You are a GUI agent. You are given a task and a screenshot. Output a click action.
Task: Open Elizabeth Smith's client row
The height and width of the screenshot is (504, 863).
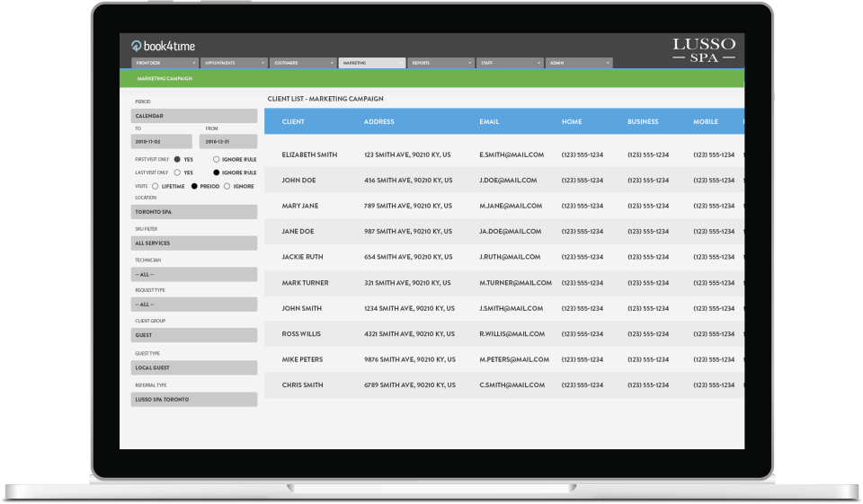coord(309,155)
